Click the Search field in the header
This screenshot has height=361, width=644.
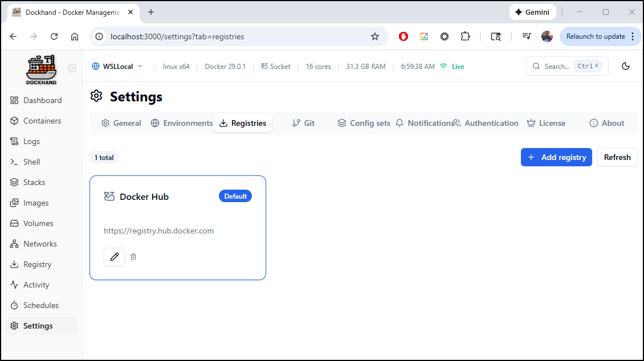(567, 66)
